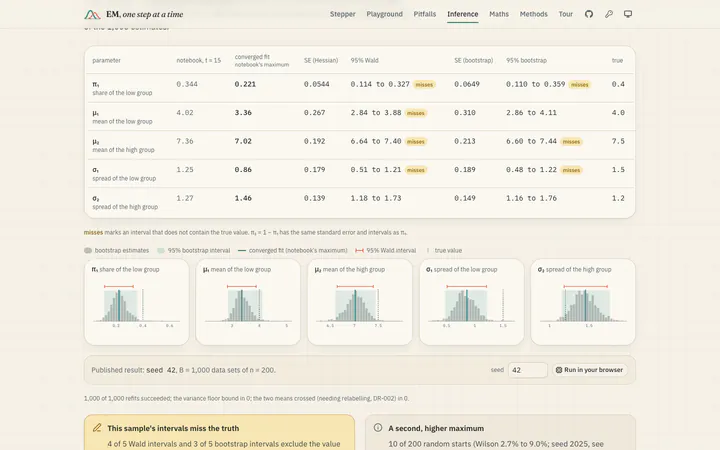Click the true value 7.5
Screen dimensions: 720x450
tap(618, 141)
